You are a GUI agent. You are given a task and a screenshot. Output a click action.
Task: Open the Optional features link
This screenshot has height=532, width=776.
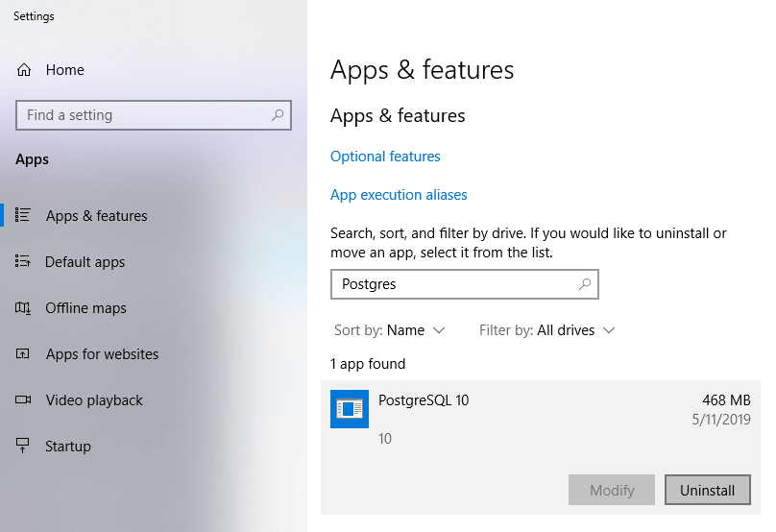coord(385,157)
